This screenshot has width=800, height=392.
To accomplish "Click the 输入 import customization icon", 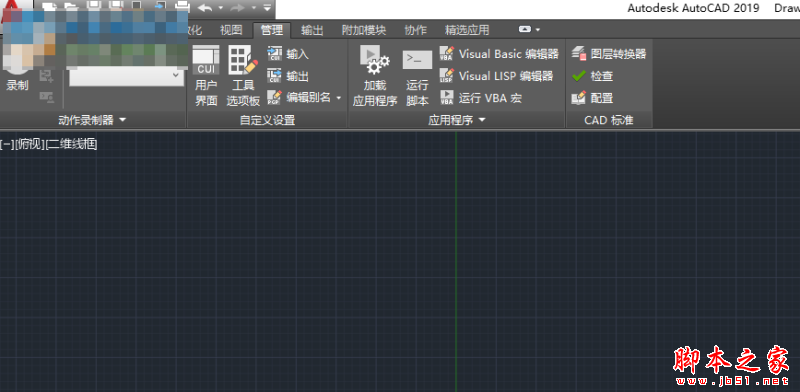I will tap(274, 54).
